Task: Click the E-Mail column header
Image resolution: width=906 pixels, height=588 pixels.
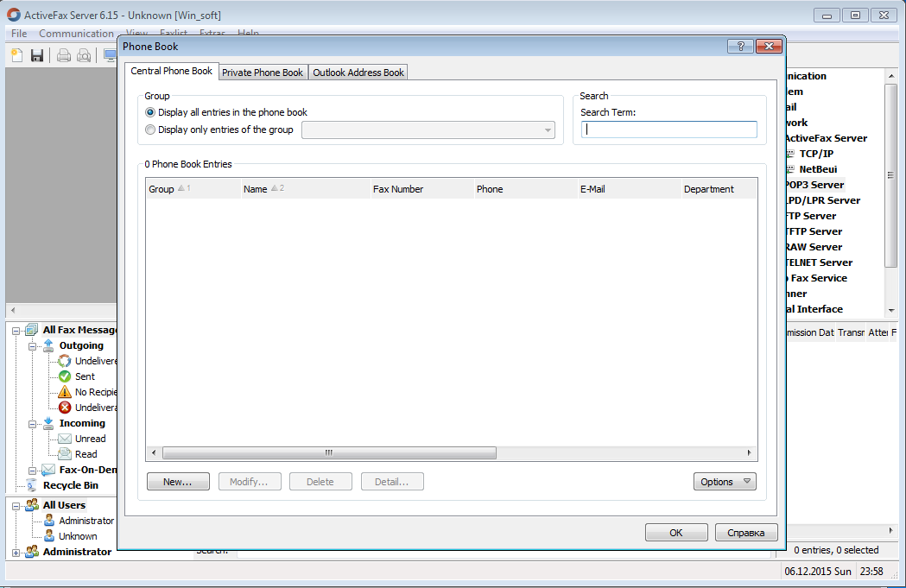Action: 630,189
